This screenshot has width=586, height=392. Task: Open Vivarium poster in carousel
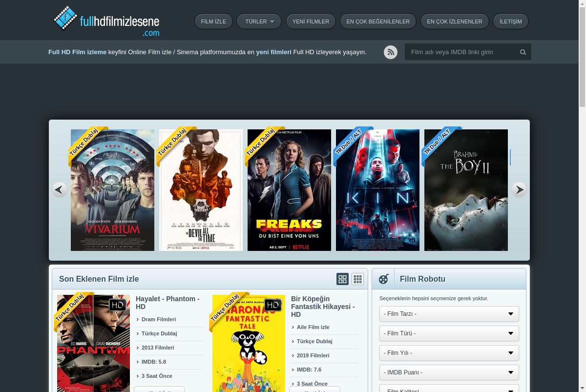point(112,190)
